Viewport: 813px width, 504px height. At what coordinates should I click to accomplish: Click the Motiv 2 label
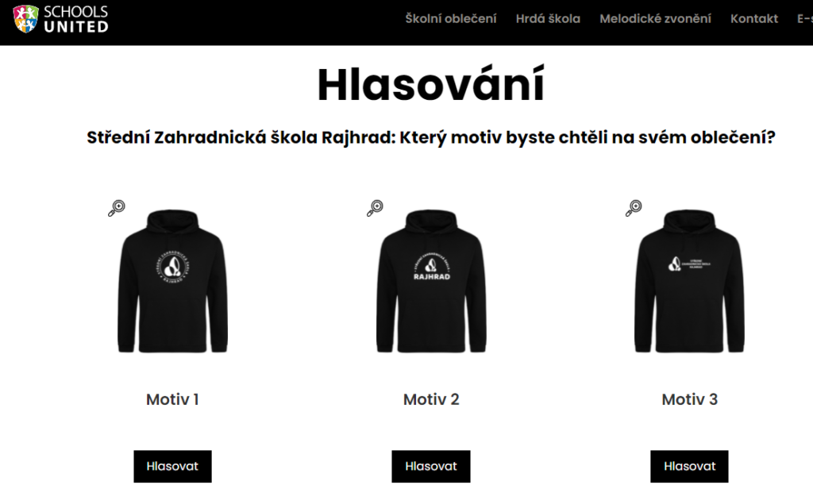(x=431, y=399)
